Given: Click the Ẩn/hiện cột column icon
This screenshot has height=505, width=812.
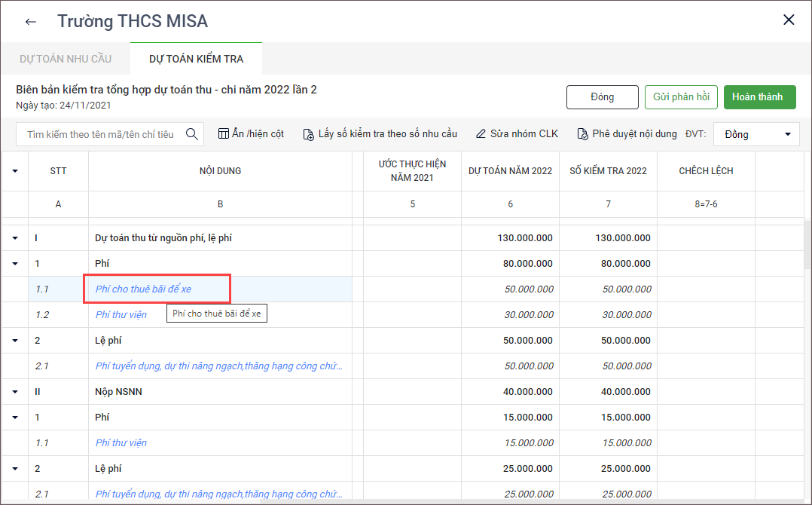Looking at the screenshot, I should (224, 134).
